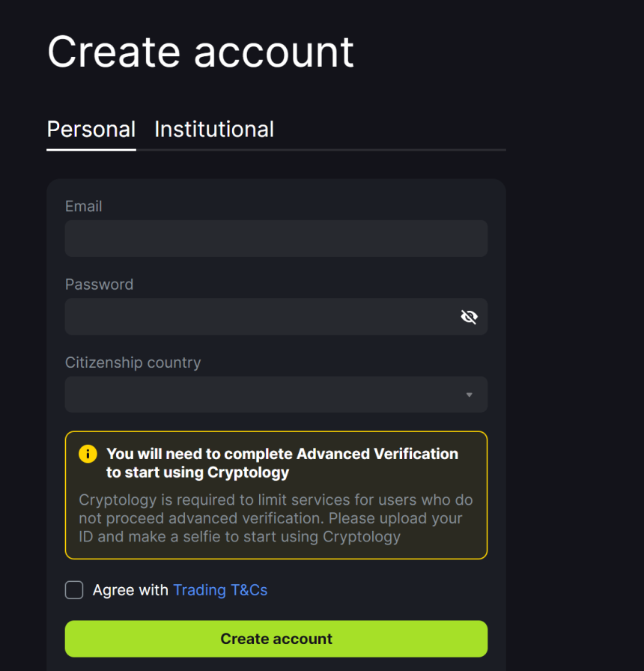Switch to the Personal tab

click(x=91, y=130)
